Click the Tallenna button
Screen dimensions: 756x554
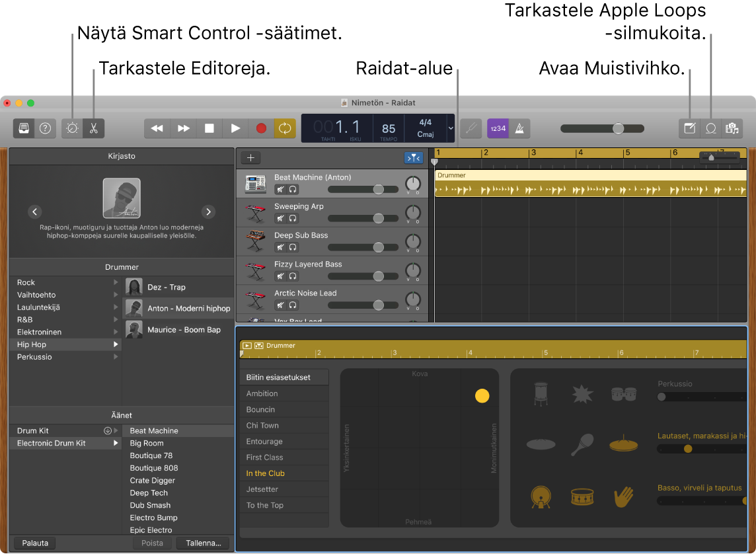[203, 543]
